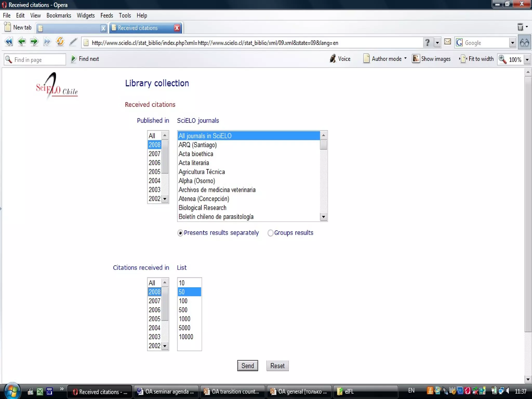Screen dimensions: 532x399
Task: Expand the 100% zoom level dropdown
Action: click(527, 60)
